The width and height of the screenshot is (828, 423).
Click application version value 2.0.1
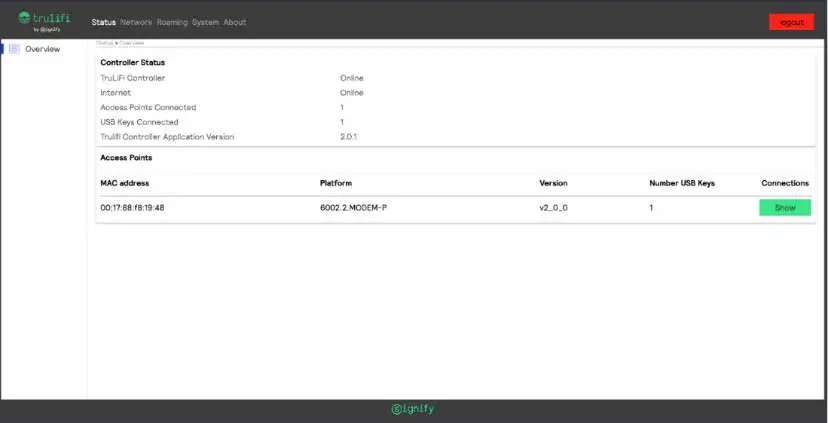point(349,137)
